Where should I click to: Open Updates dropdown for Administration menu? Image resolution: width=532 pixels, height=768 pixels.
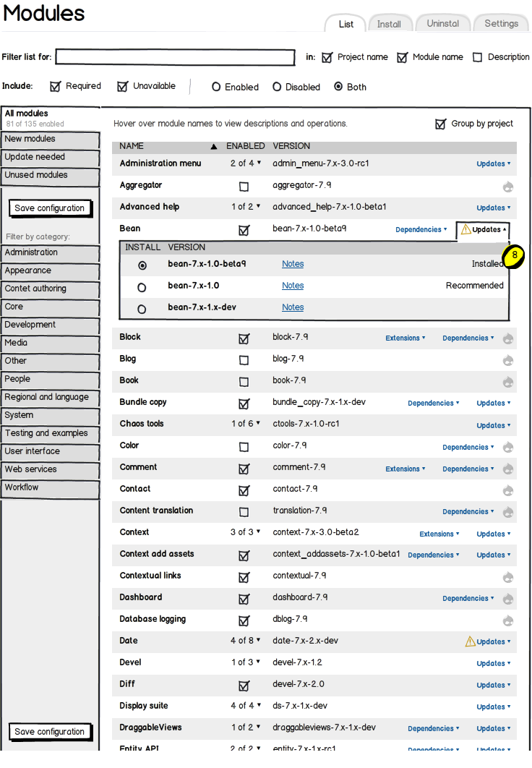[x=494, y=163]
